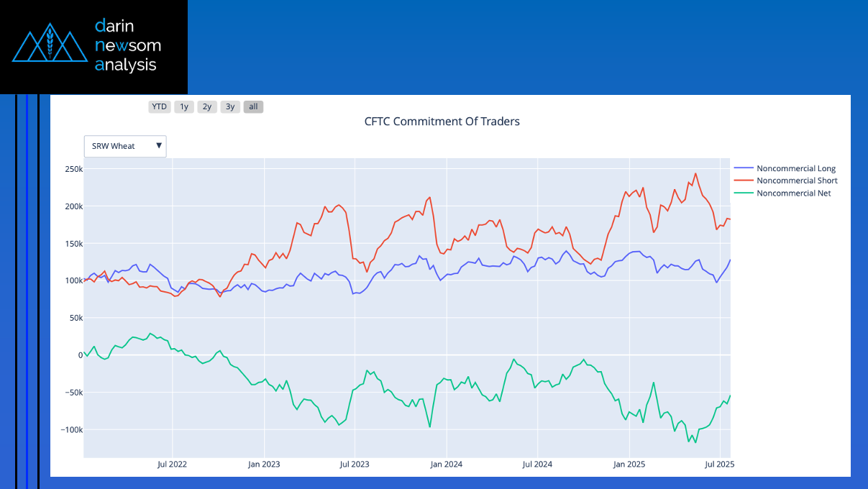Choose the 3y range selector

(x=230, y=106)
